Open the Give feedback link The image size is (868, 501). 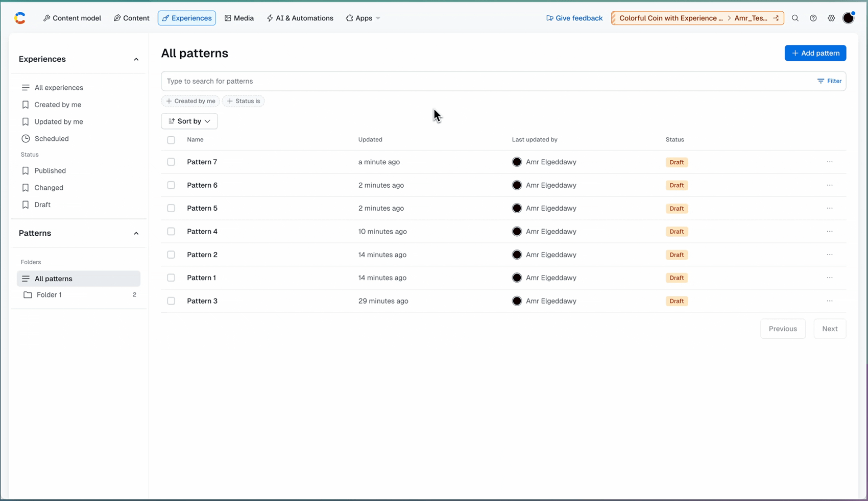pyautogui.click(x=574, y=18)
